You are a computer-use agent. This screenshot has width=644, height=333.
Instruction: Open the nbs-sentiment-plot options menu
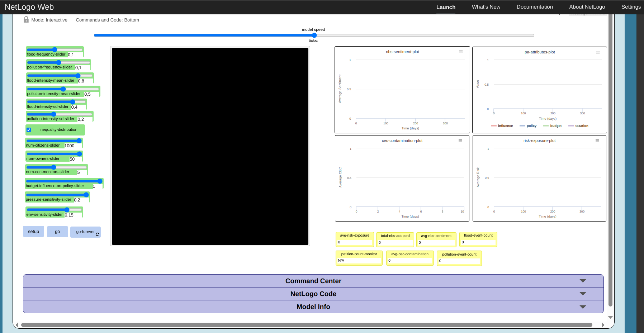coord(461,52)
